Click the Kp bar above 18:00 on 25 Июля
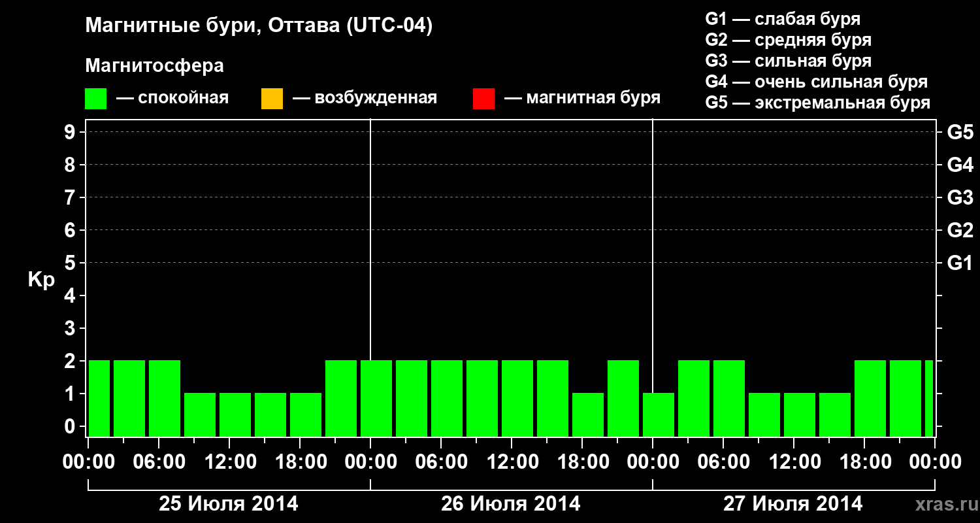980x523 pixels. pyautogui.click(x=306, y=414)
